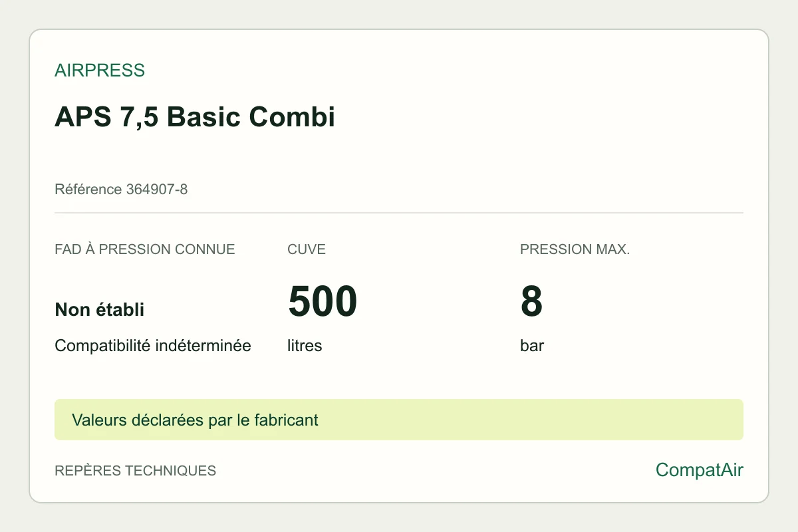The image size is (798, 532).
Task: Click the REPÈRES TECHNIQUES footer label
Action: pos(136,471)
